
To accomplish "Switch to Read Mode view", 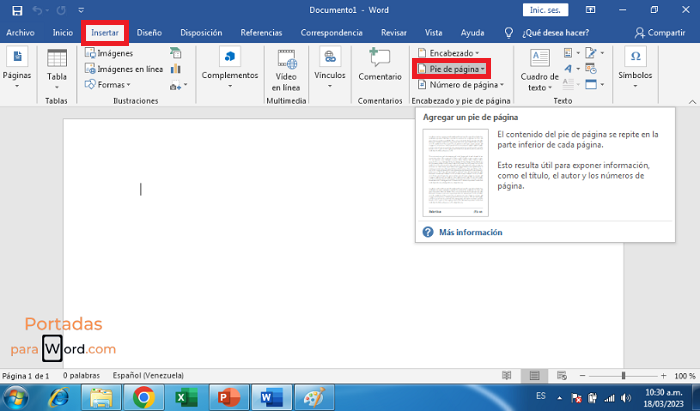I will click(x=507, y=376).
